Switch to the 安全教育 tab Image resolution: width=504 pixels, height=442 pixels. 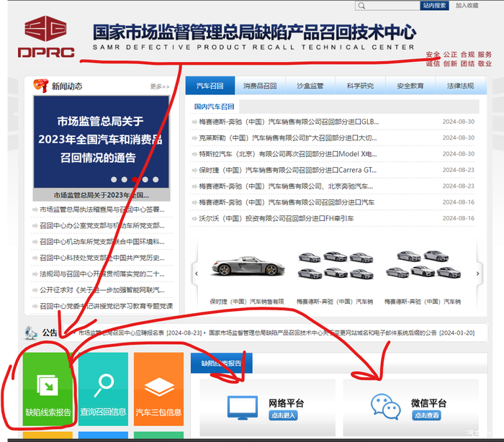point(410,86)
